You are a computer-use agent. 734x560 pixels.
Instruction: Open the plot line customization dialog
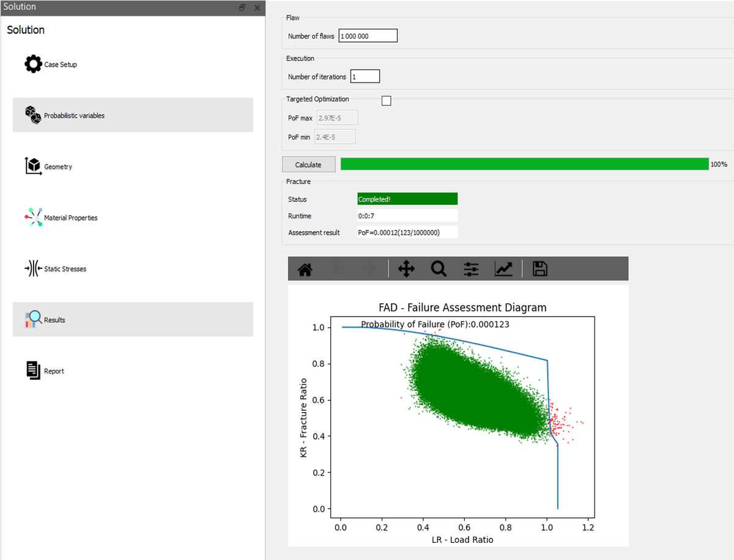[x=503, y=268]
